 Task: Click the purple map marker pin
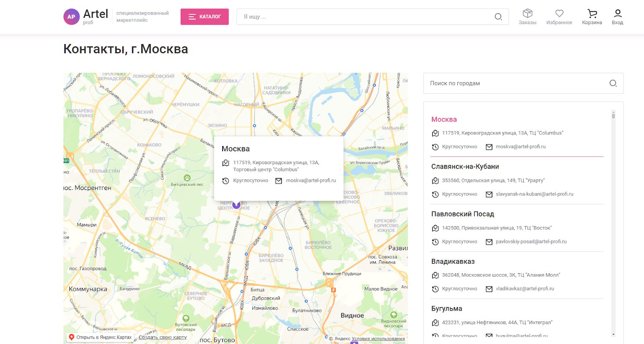coord(236,204)
